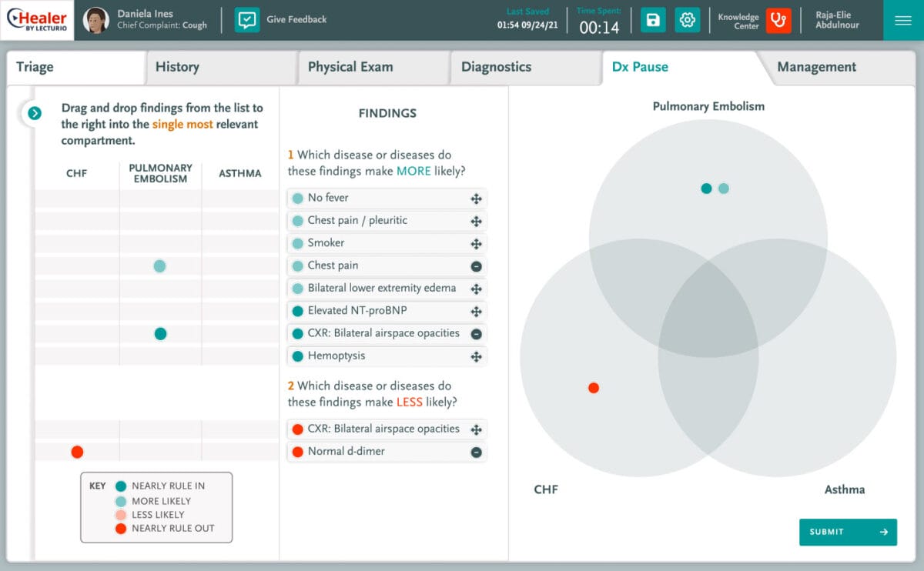Open the Diagnostics tab
The height and width of the screenshot is (571, 924).
tap(497, 67)
